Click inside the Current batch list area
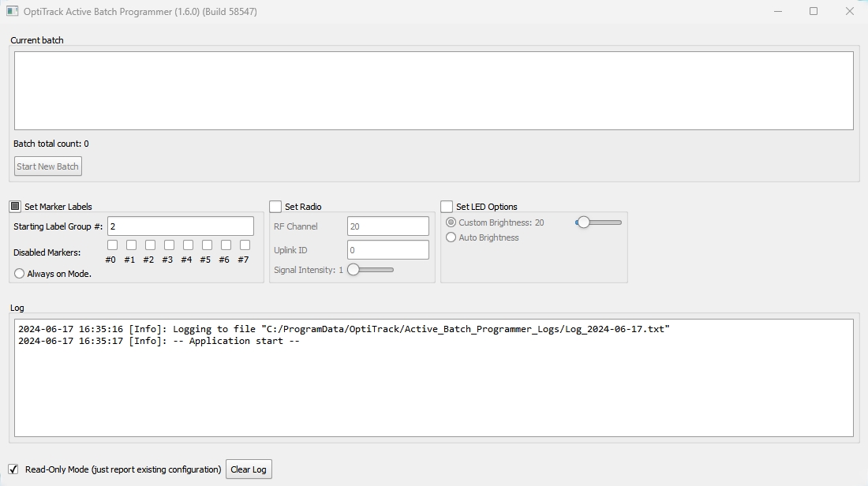 click(433, 91)
